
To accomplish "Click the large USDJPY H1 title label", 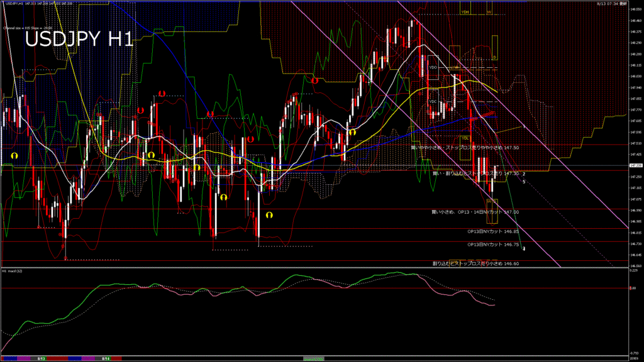I will click(x=79, y=39).
